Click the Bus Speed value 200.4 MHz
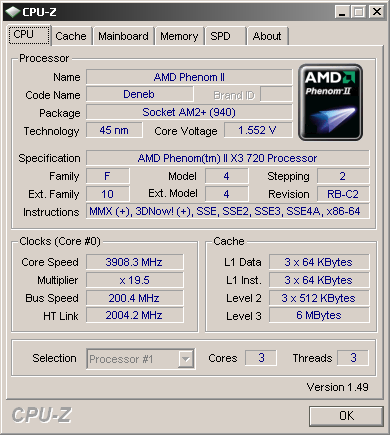Viewport: 390px width, 435px height. click(134, 298)
